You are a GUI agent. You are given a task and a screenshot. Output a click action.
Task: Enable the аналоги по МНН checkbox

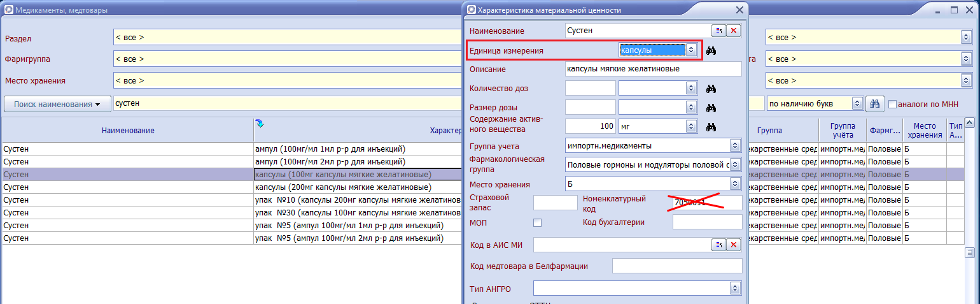(892, 104)
